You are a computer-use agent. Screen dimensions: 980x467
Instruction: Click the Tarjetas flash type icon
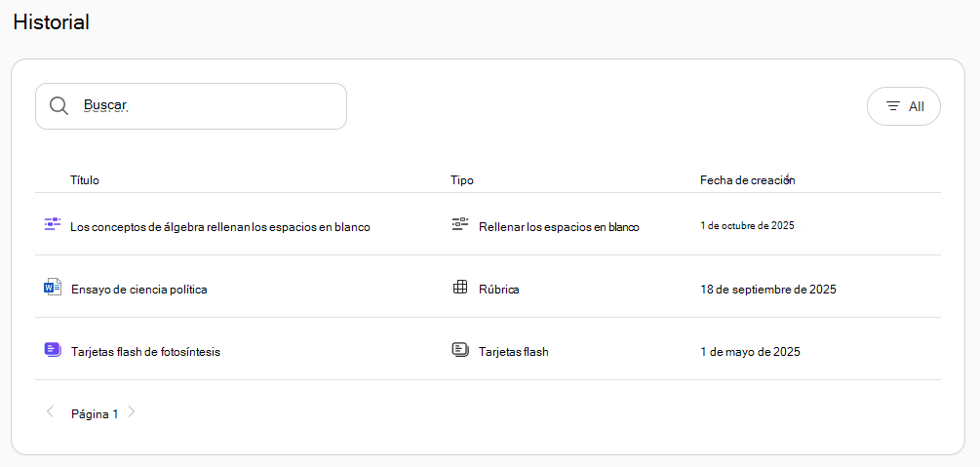(x=460, y=349)
